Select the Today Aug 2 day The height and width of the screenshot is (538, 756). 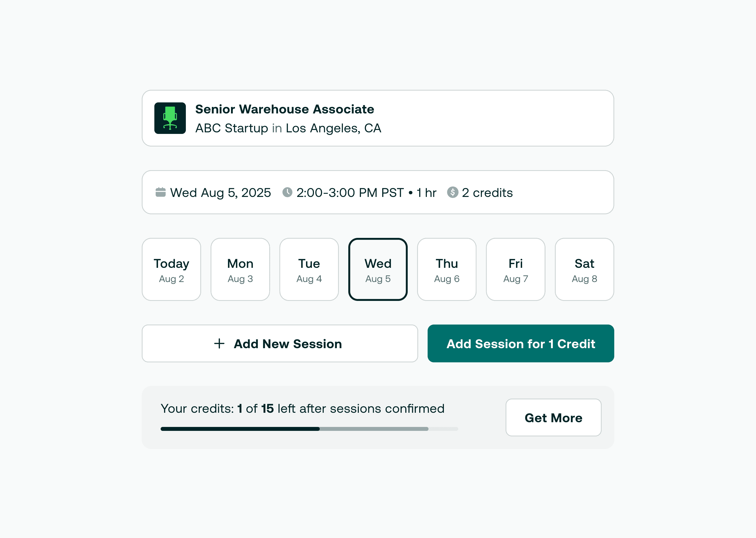(171, 269)
